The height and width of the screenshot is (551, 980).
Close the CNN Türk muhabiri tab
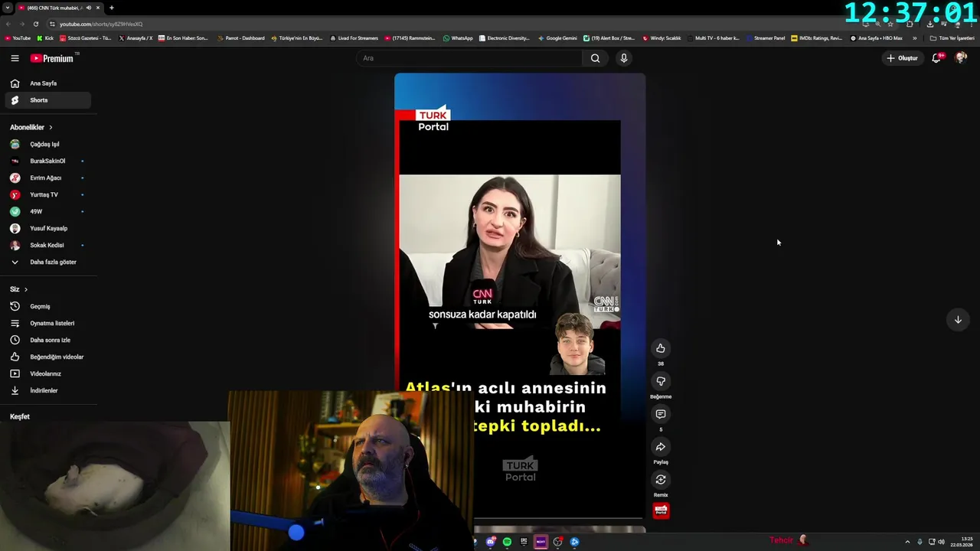point(98,8)
